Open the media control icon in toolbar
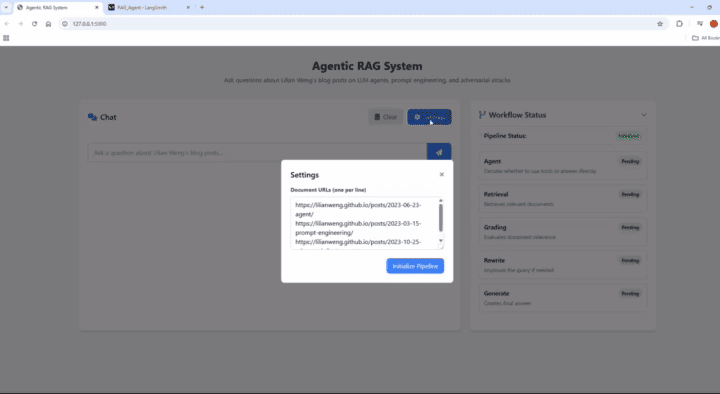The width and height of the screenshot is (720, 394). click(699, 24)
